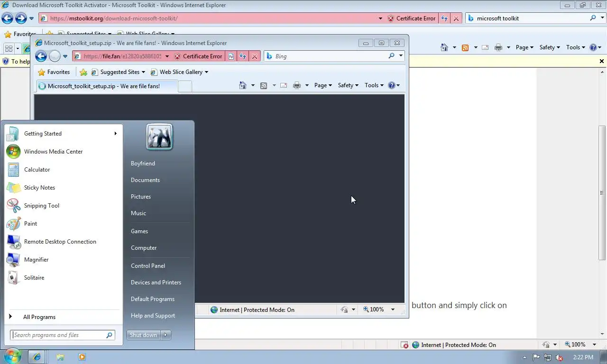Open Safety dropdown in file.fan window

(348, 85)
